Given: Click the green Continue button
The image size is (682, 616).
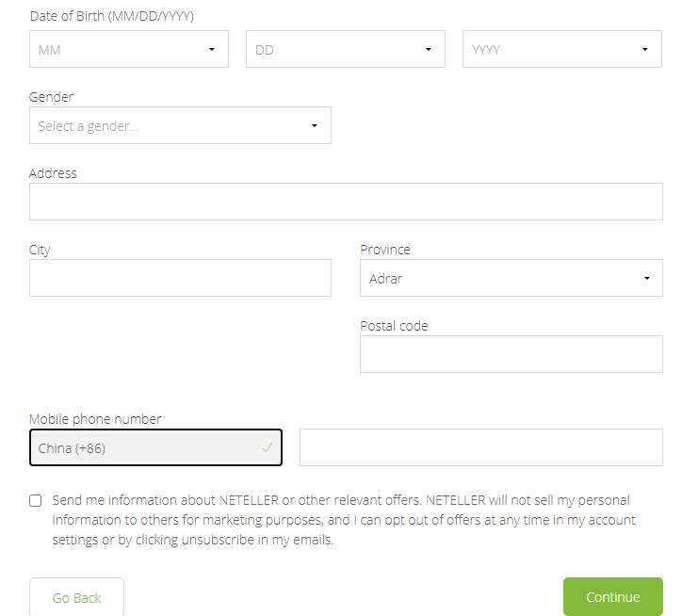Looking at the screenshot, I should pyautogui.click(x=612, y=597).
